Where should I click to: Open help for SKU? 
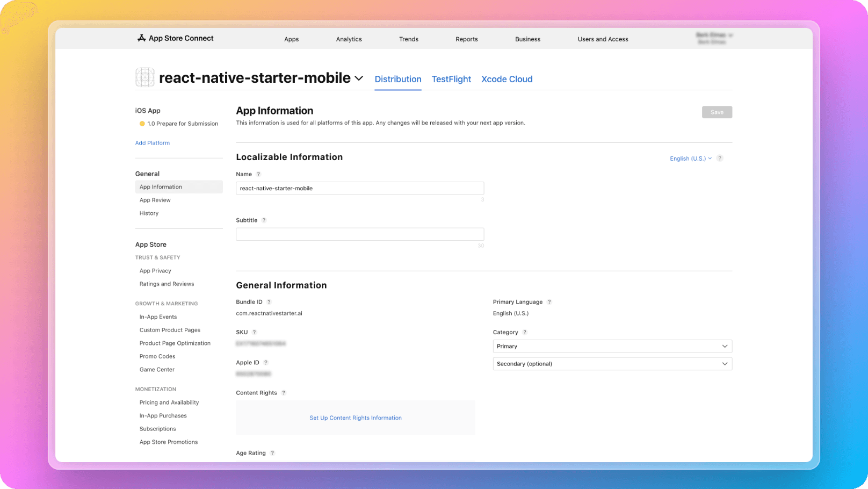(x=255, y=332)
